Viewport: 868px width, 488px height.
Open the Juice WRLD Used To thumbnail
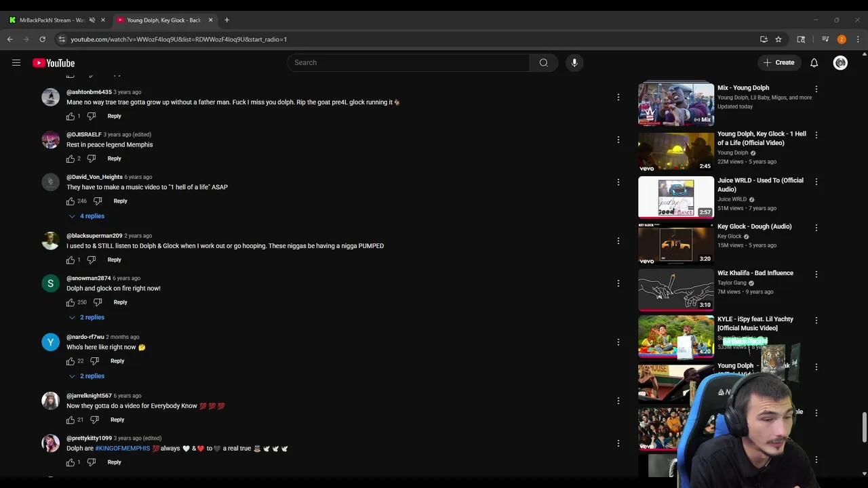(x=676, y=197)
